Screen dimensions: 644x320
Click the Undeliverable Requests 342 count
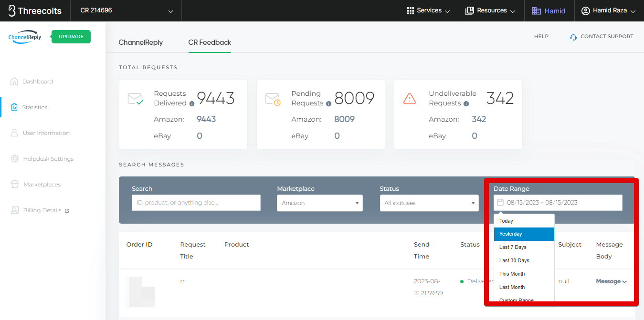(500, 98)
